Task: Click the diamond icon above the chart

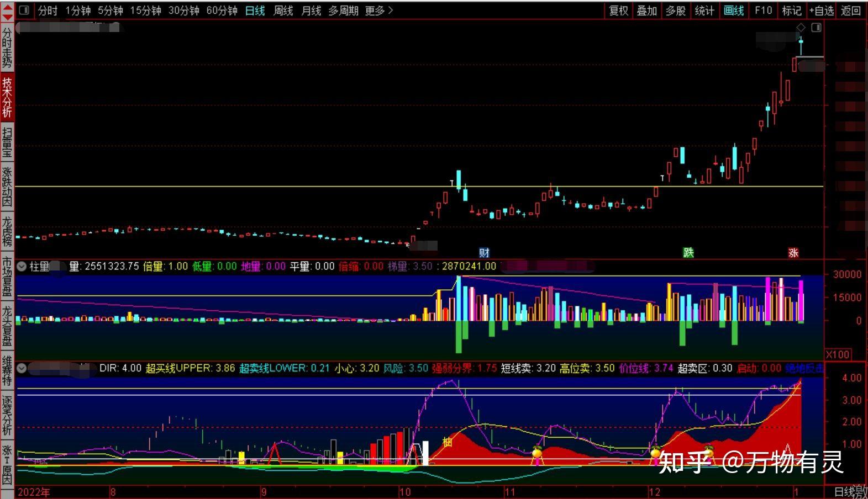Action: click(801, 28)
